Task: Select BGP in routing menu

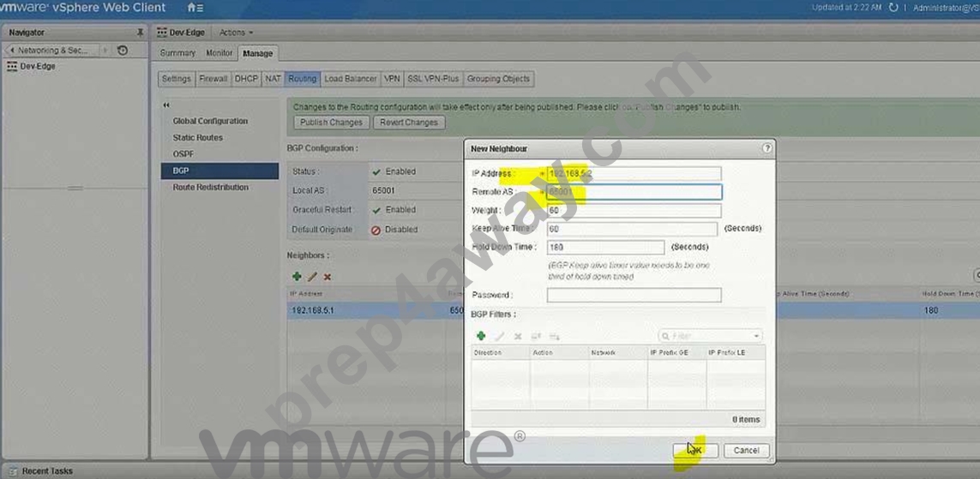Action: (x=219, y=171)
